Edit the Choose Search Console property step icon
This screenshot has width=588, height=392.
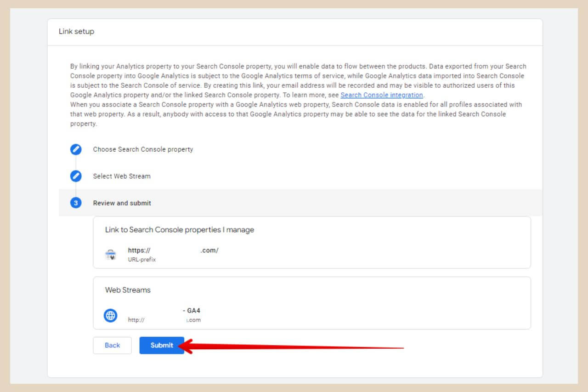(x=76, y=149)
